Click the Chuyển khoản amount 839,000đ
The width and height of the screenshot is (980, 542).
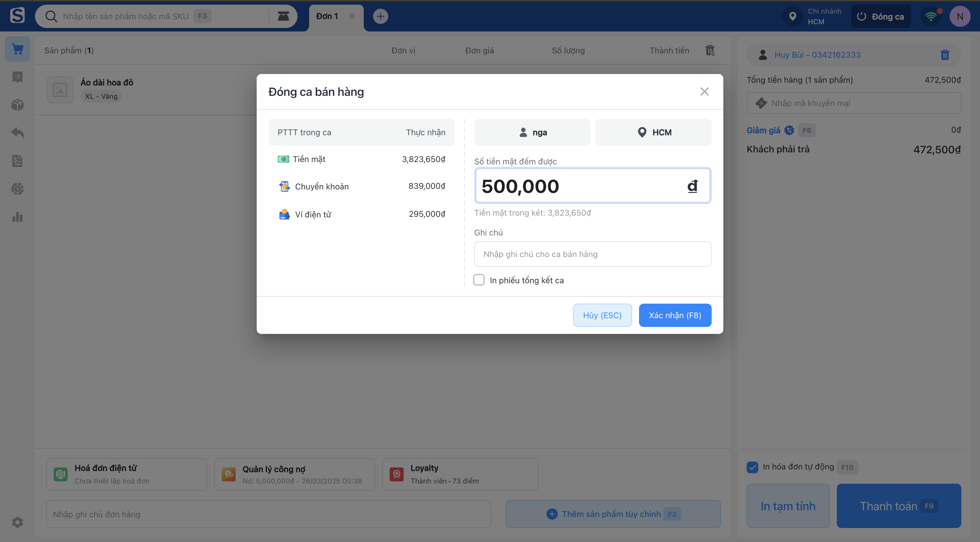tap(426, 186)
